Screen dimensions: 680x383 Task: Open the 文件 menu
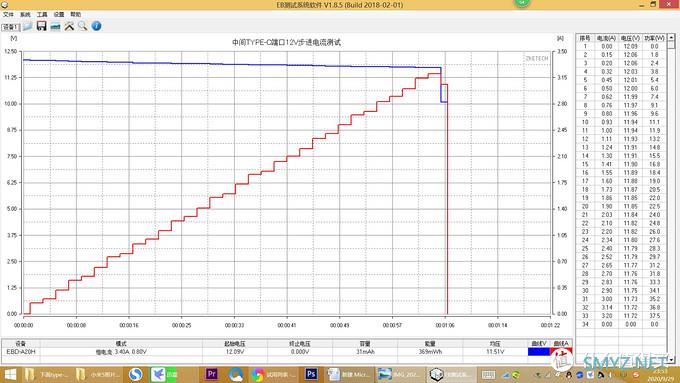click(8, 14)
